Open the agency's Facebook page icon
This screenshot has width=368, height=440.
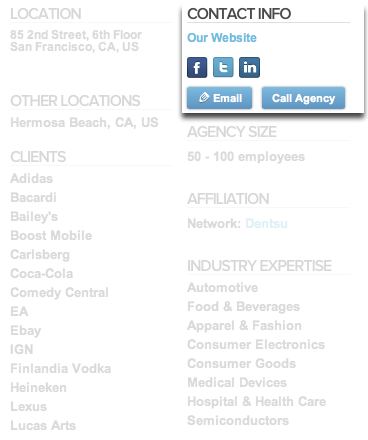pos(197,67)
